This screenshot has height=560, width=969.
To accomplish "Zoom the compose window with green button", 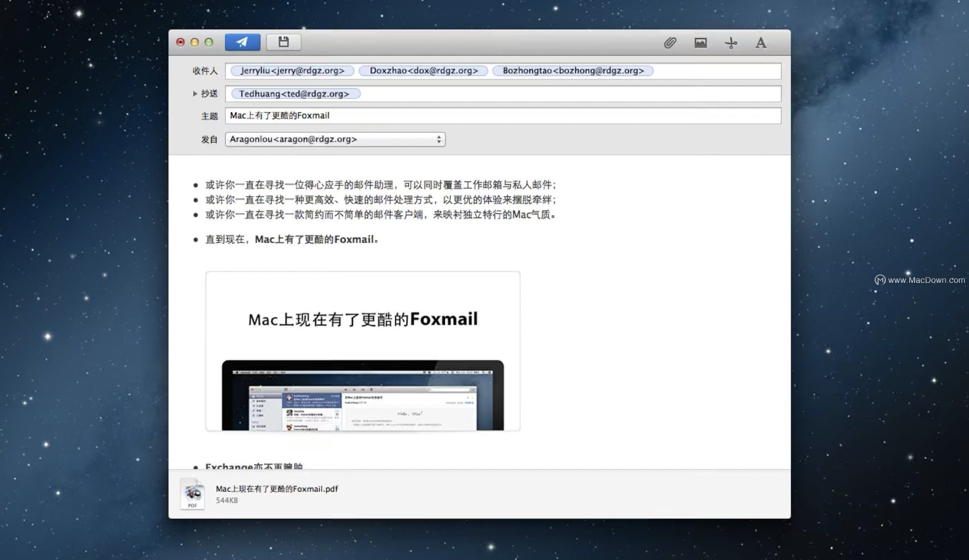I will point(209,42).
